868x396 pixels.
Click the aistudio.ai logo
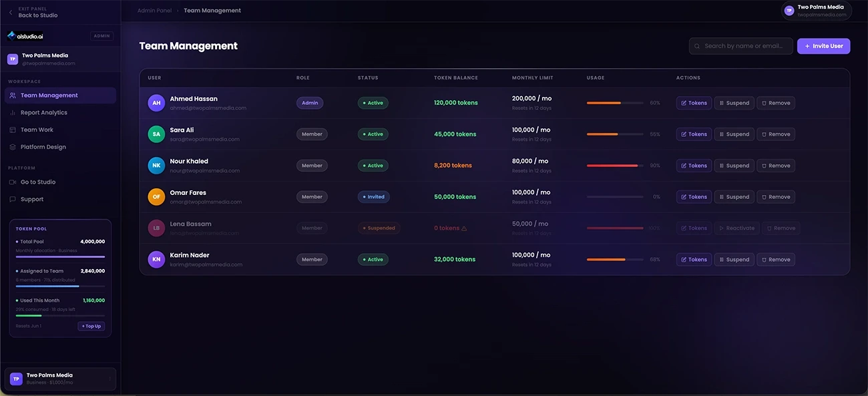25,36
